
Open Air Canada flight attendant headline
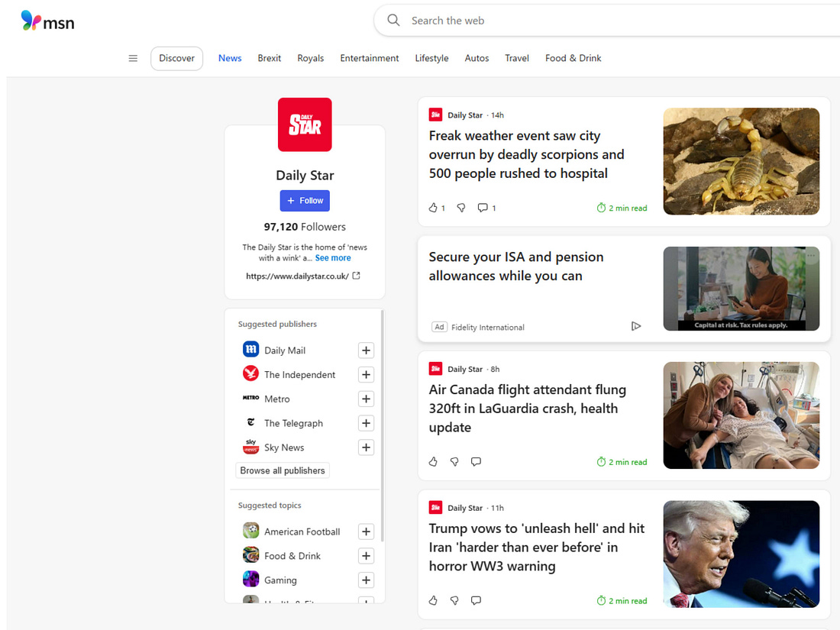click(x=528, y=409)
